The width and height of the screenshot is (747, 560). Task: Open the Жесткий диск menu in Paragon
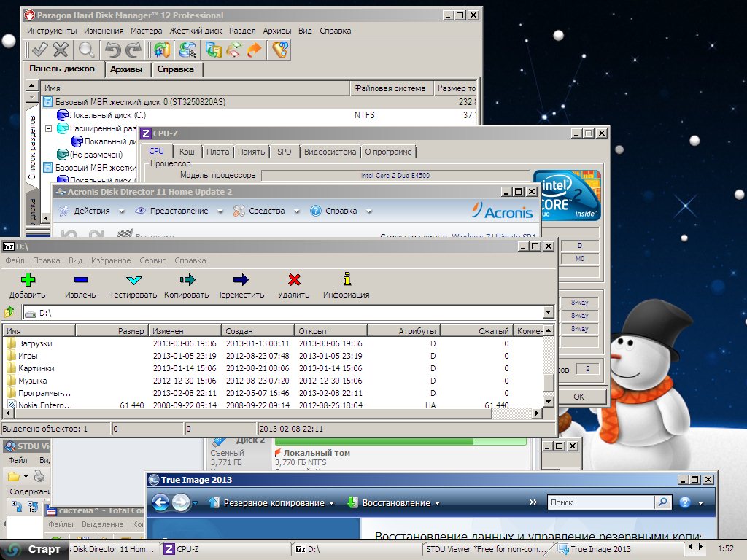[x=196, y=31]
